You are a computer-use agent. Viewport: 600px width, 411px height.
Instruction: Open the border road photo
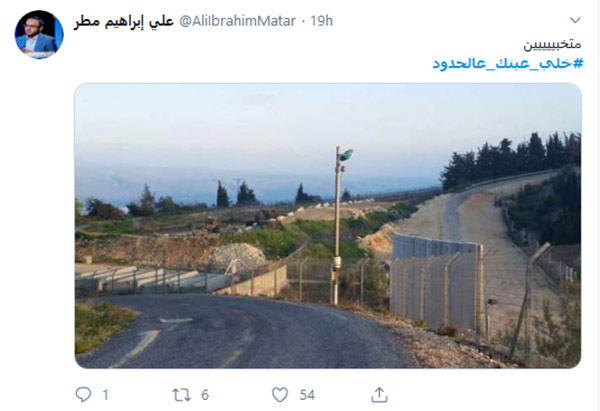(328, 225)
